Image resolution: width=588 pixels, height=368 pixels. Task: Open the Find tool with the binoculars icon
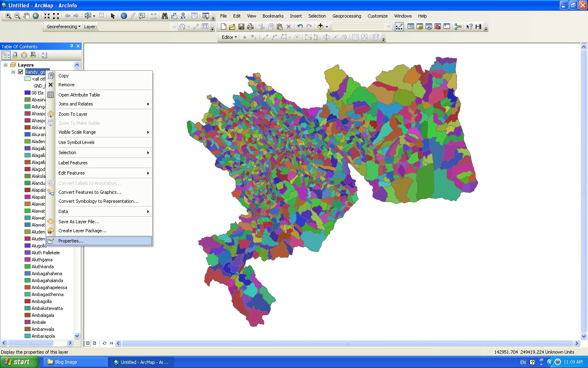tap(165, 16)
